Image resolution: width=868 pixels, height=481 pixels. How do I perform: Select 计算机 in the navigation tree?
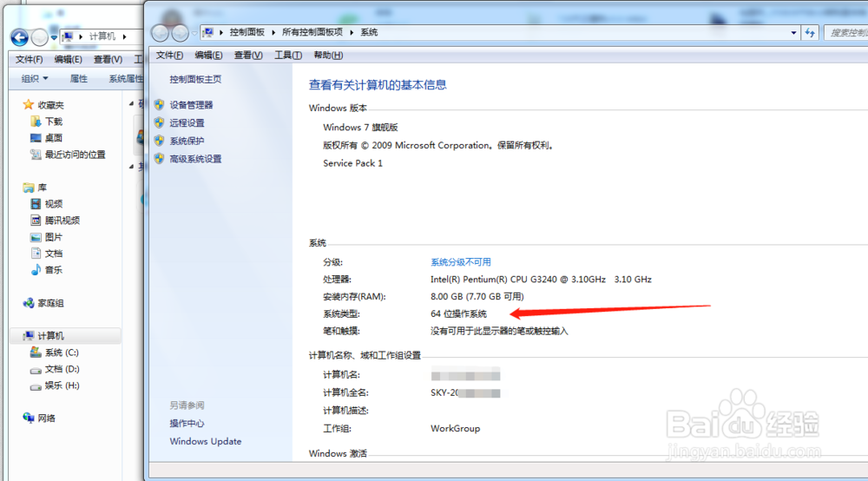[x=50, y=336]
